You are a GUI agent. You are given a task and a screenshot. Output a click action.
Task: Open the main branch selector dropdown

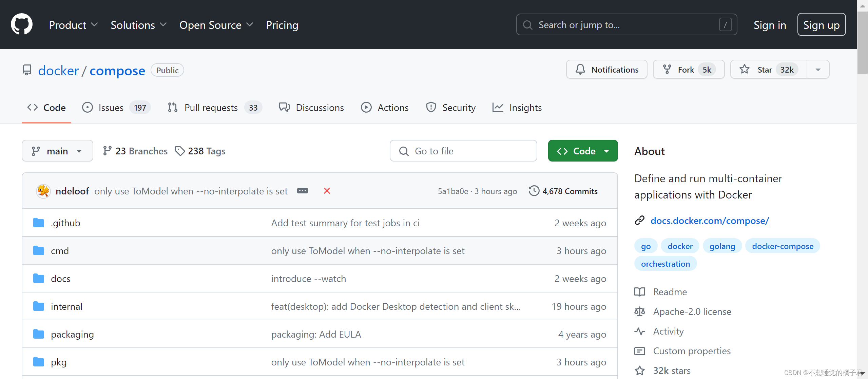pyautogui.click(x=57, y=151)
